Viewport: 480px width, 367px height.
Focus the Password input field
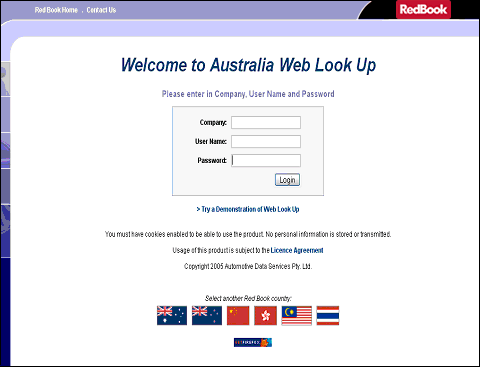[266, 160]
